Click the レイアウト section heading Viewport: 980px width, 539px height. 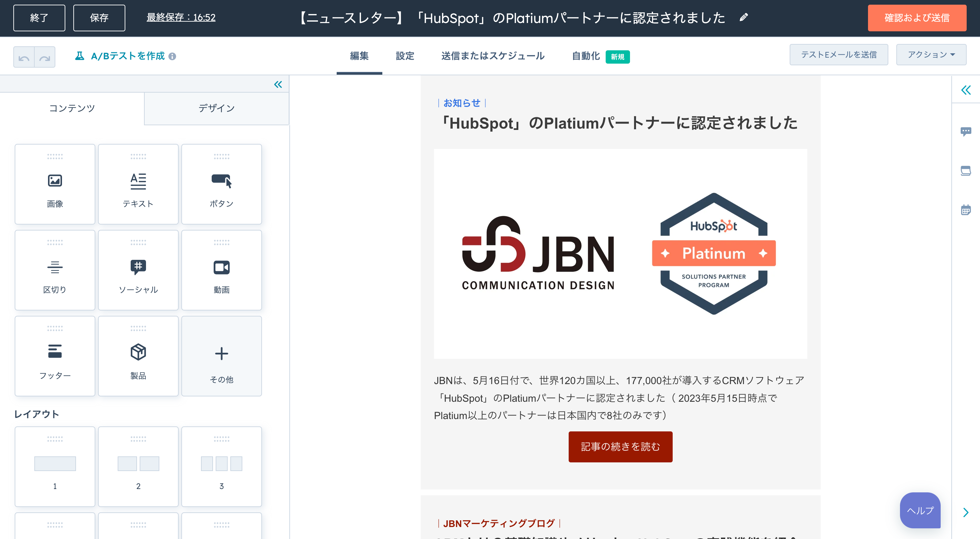pyautogui.click(x=37, y=414)
